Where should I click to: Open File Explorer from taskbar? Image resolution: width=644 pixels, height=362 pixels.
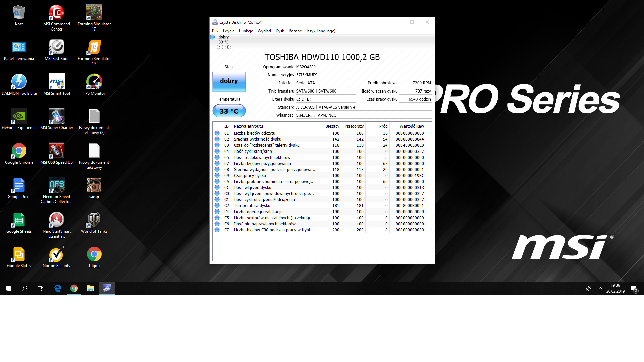coord(91,288)
